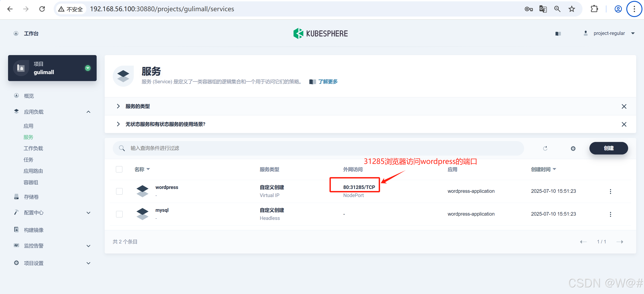Click the translate page icon
Screen dimensions: 644x294
[x=543, y=9]
